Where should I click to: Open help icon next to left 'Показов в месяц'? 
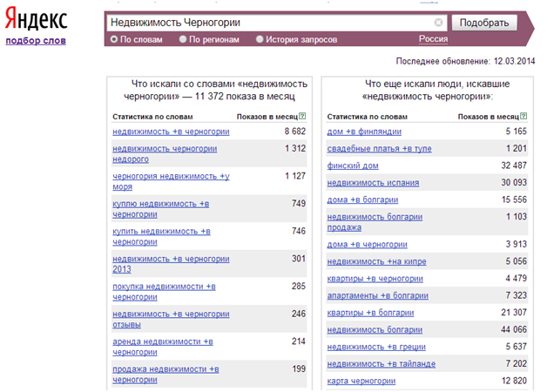click(302, 116)
